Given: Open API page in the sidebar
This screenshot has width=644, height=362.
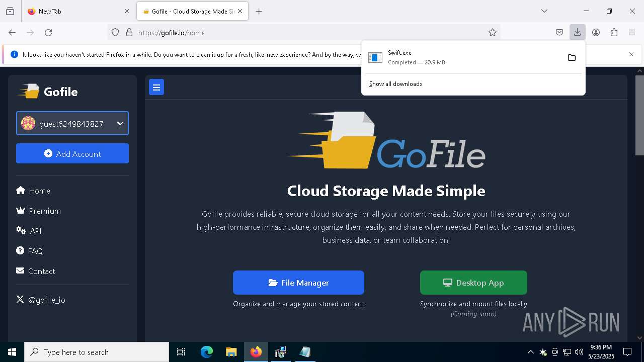Looking at the screenshot, I should pos(29,231).
